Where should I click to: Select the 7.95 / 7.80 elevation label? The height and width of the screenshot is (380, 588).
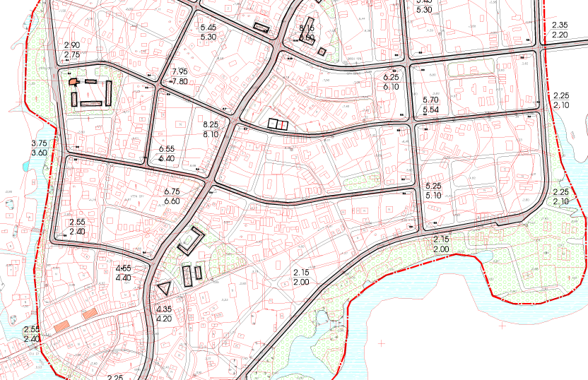click(x=180, y=76)
